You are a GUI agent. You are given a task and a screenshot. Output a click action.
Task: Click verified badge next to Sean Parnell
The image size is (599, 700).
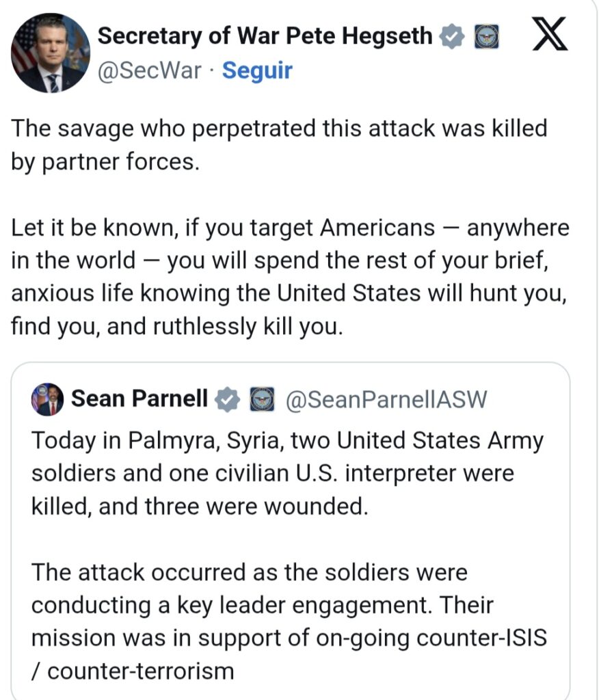click(228, 399)
